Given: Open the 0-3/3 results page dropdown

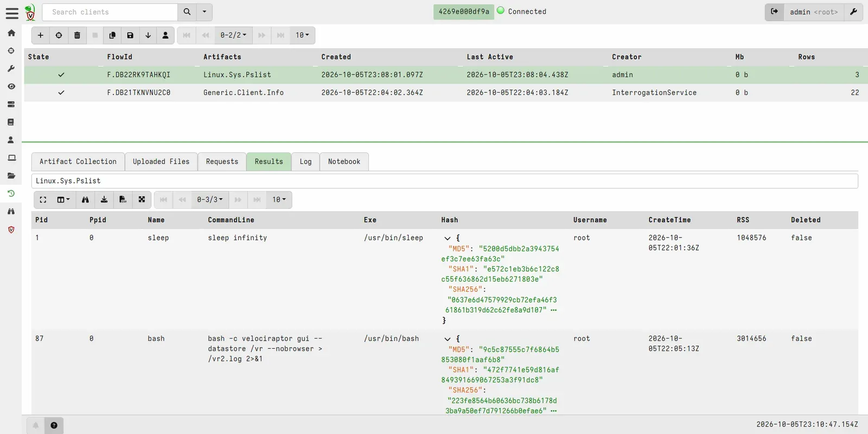Looking at the screenshot, I should pos(210,200).
